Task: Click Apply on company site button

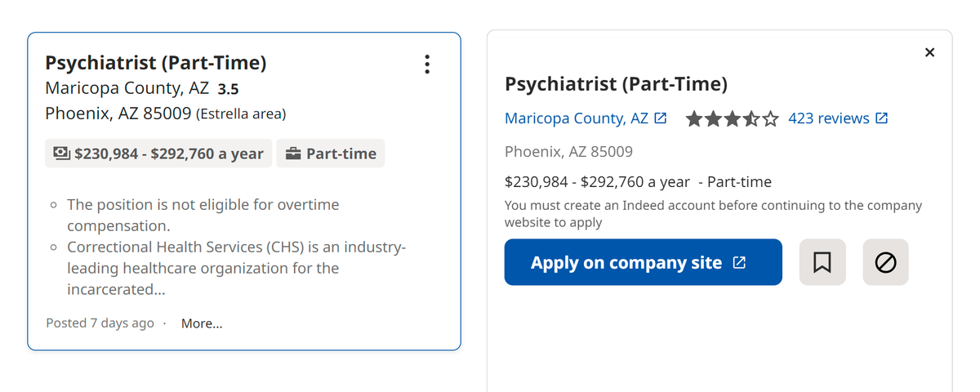Action: [x=643, y=262]
